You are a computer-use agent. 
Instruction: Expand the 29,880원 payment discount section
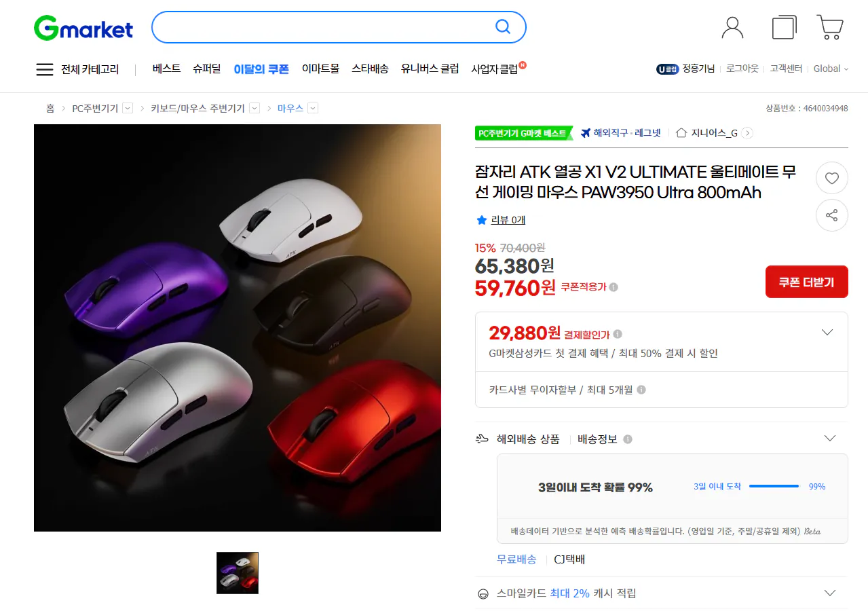coord(827,332)
